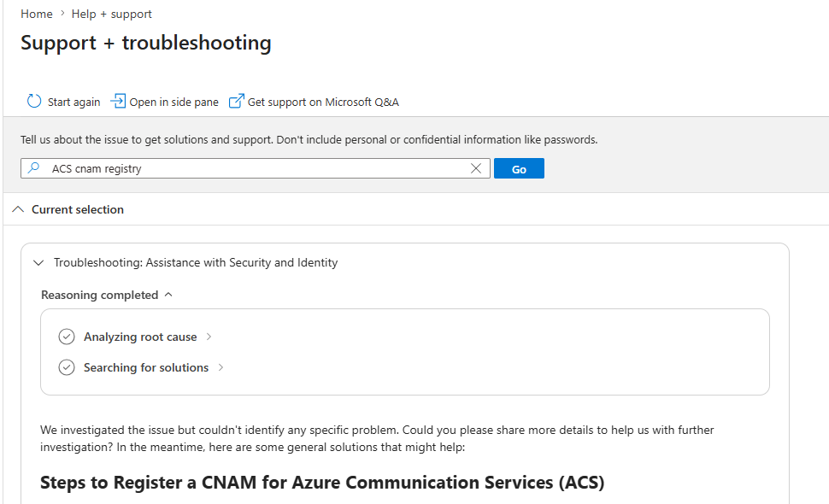The image size is (829, 504).
Task: Click the checkmark icon beside Searching for solutions
Action: pos(67,367)
